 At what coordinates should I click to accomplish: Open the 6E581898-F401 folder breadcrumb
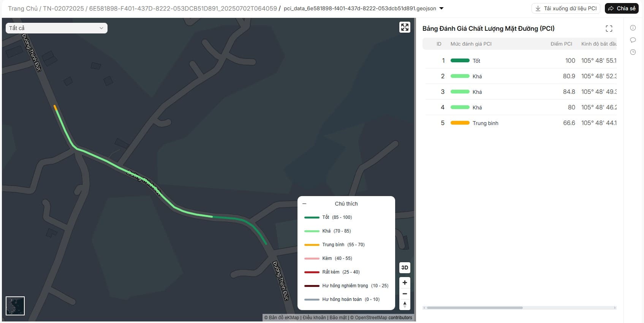(x=183, y=8)
